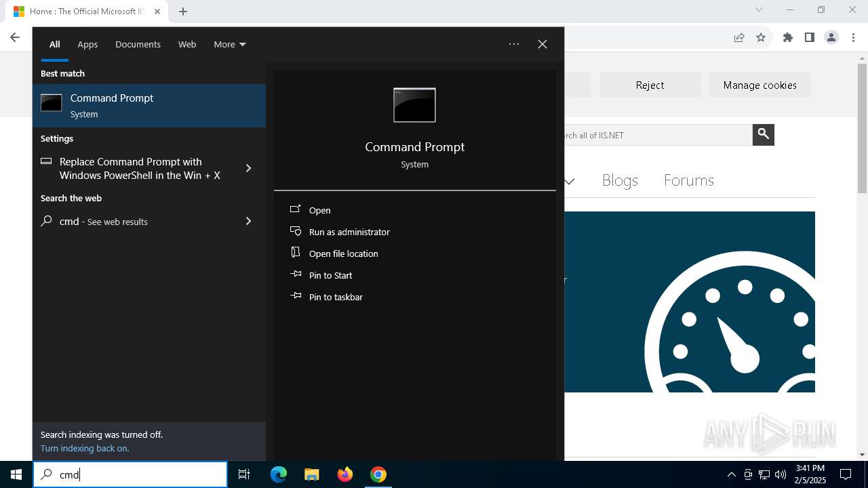The height and width of the screenshot is (488, 868).
Task: Open File Explorer from the taskbar
Action: 311,474
